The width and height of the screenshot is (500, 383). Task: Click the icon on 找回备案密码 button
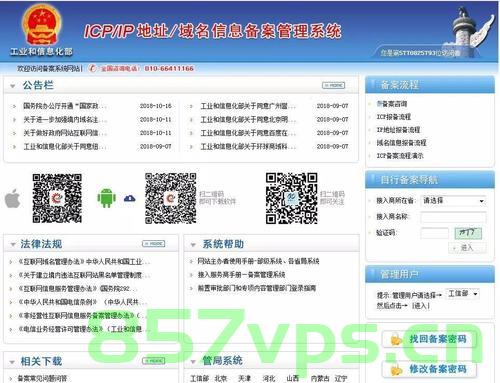coord(396,340)
